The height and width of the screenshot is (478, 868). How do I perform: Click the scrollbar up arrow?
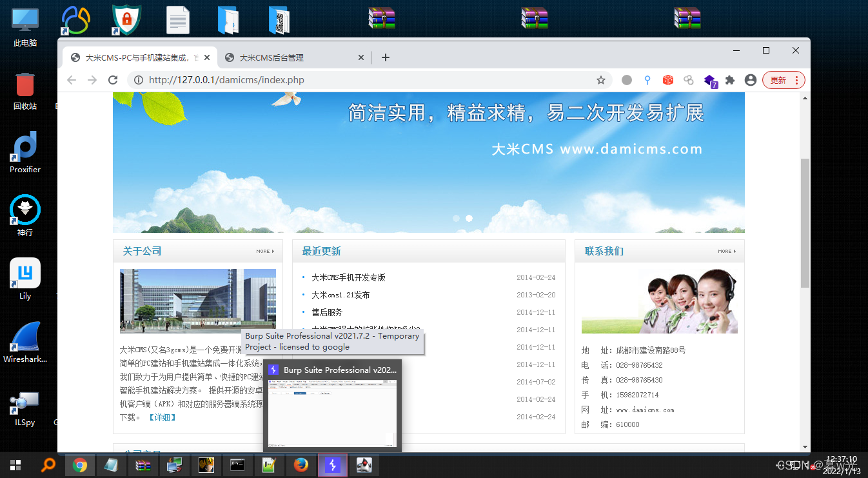[805, 97]
